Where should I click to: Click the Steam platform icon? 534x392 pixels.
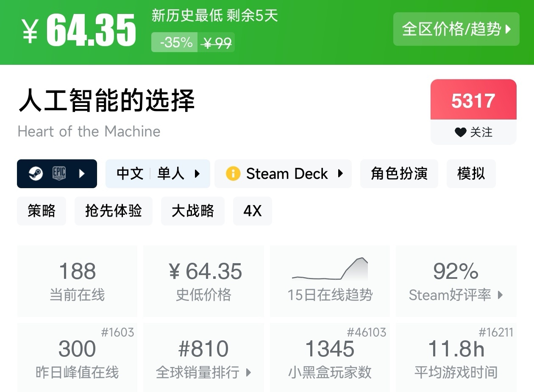36,174
